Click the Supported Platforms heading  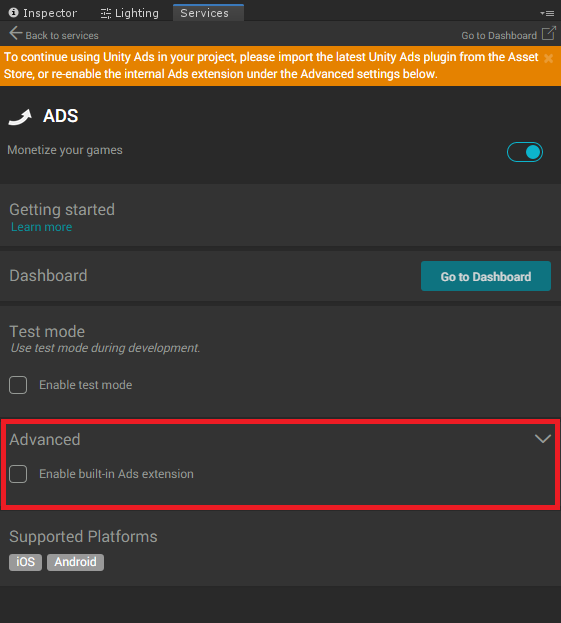click(83, 537)
